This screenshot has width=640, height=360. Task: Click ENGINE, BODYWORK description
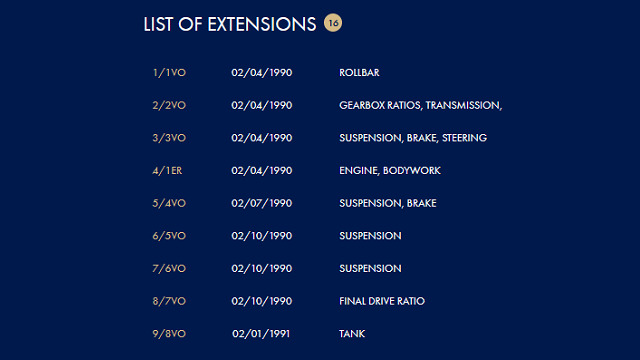click(390, 171)
